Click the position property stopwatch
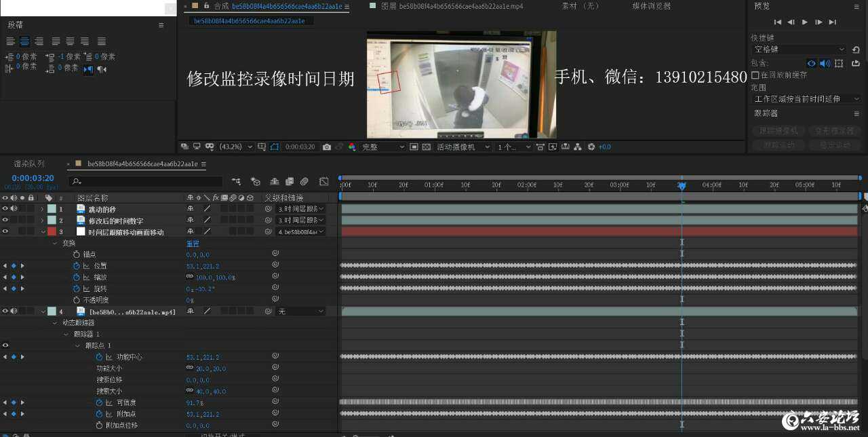Image resolution: width=868 pixels, height=437 pixels. click(77, 266)
